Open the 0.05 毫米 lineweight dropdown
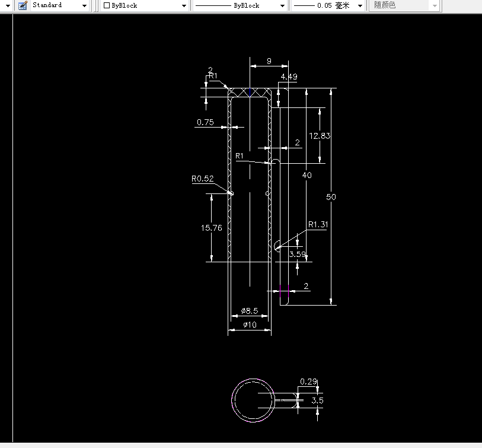 coord(360,5)
